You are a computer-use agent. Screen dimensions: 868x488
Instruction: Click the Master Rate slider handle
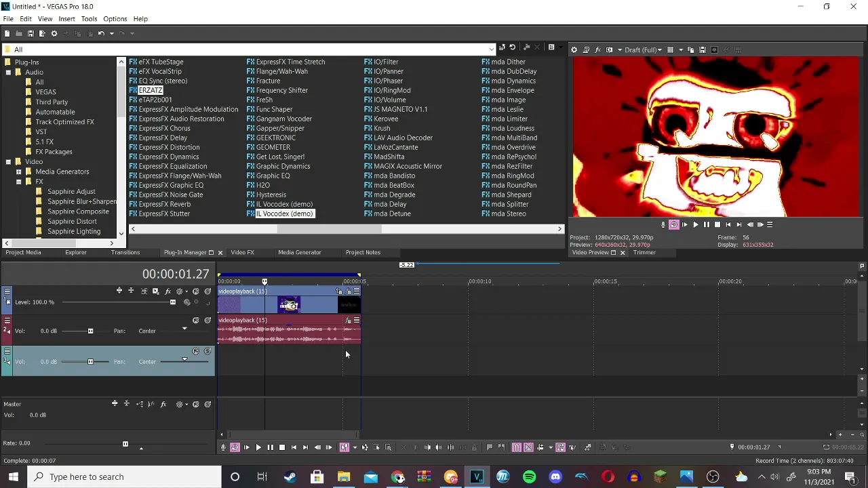tap(125, 444)
